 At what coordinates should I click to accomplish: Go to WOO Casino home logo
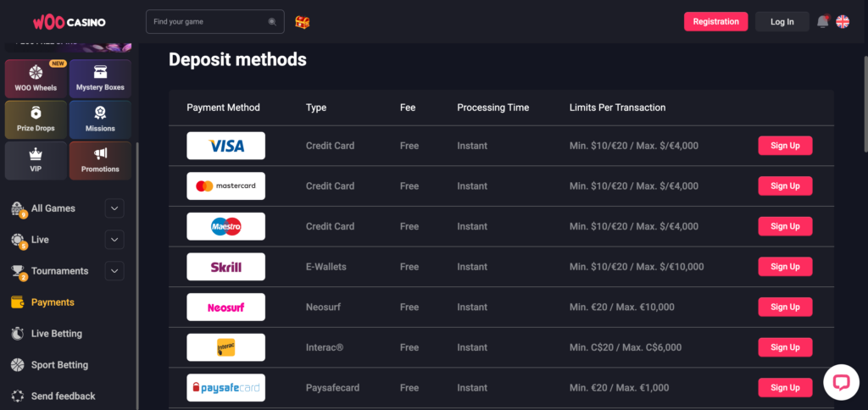coord(70,22)
